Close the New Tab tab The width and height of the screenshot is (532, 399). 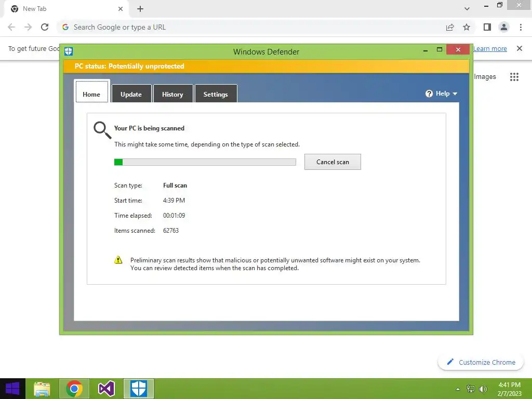coord(121,9)
